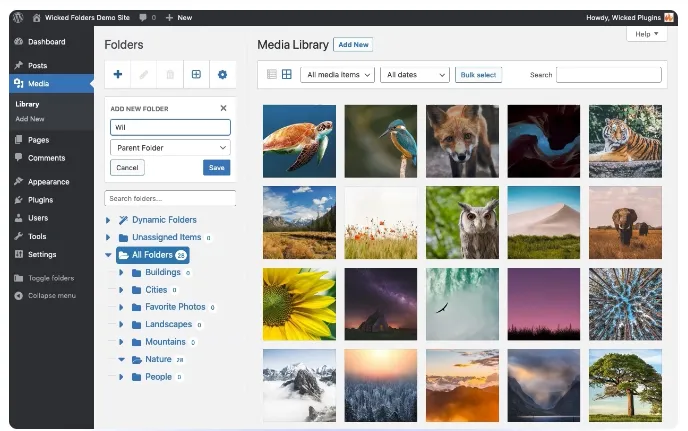Click the folder name input field
The width and height of the screenshot is (688, 431).
coord(170,127)
